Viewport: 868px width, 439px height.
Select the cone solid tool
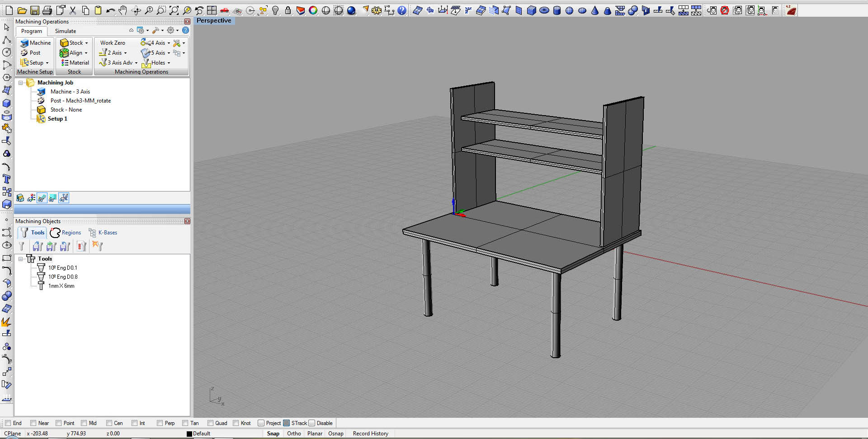coord(595,10)
